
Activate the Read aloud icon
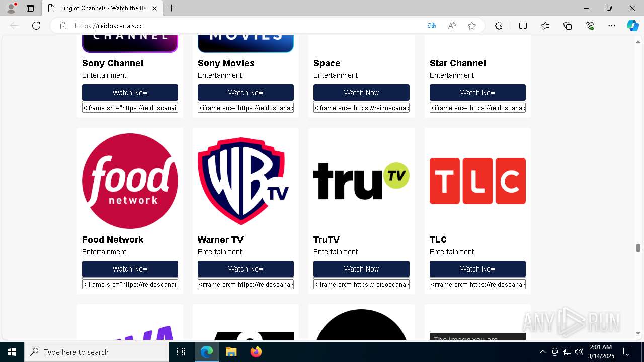click(x=452, y=26)
